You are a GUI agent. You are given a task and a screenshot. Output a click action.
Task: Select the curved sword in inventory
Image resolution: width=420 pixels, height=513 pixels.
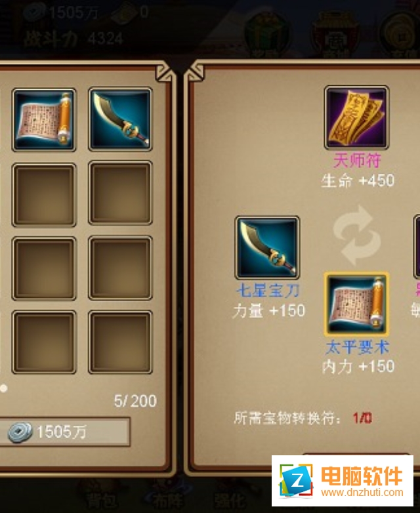[120, 119]
